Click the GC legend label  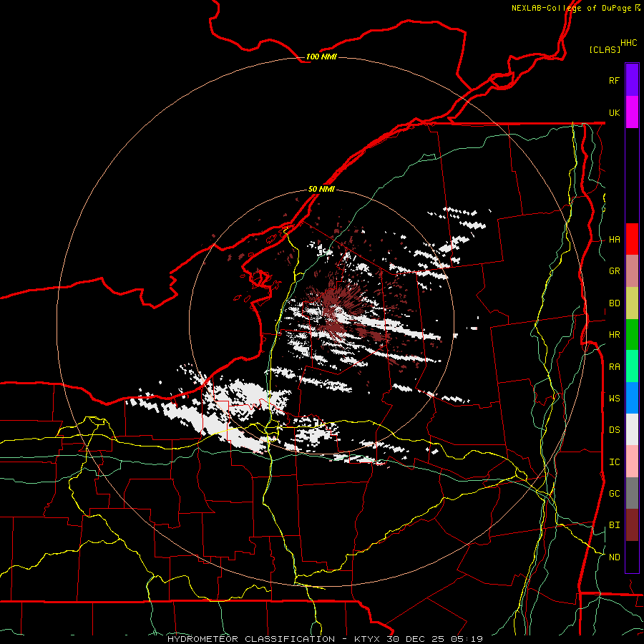[x=614, y=493]
